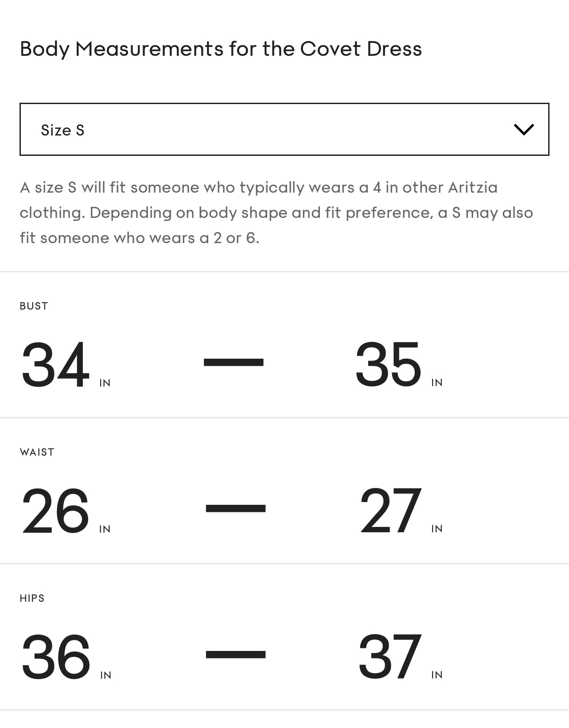Image resolution: width=569 pixels, height=728 pixels.
Task: Select the WAIST section label
Action: coord(37,452)
